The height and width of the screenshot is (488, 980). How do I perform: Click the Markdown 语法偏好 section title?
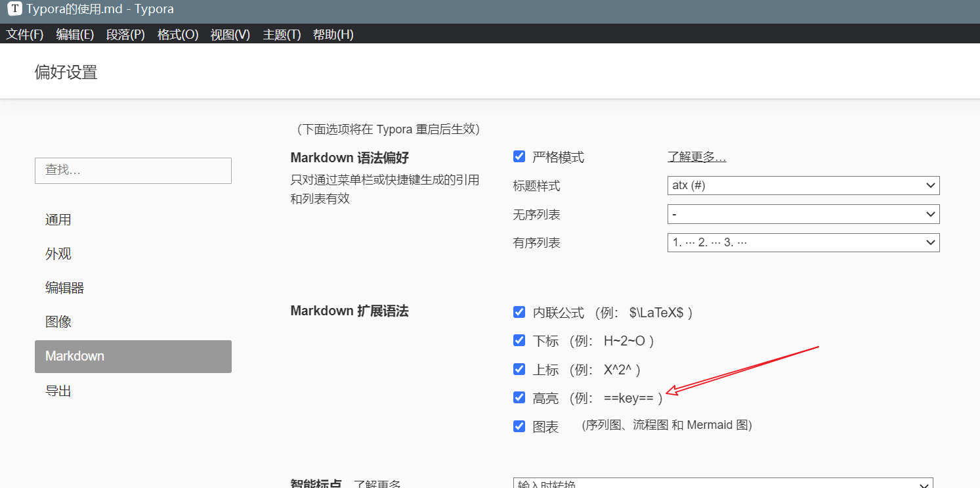pyautogui.click(x=350, y=158)
